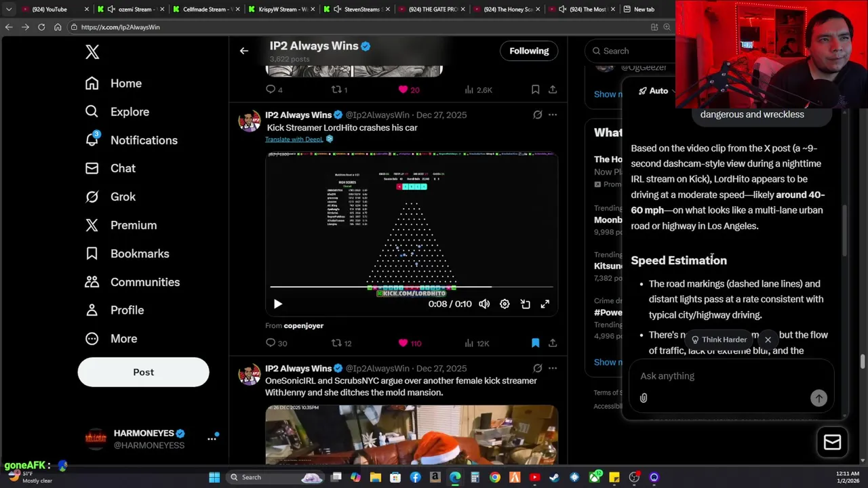
Task: Open Grok action on LordHito post
Action: point(537,115)
